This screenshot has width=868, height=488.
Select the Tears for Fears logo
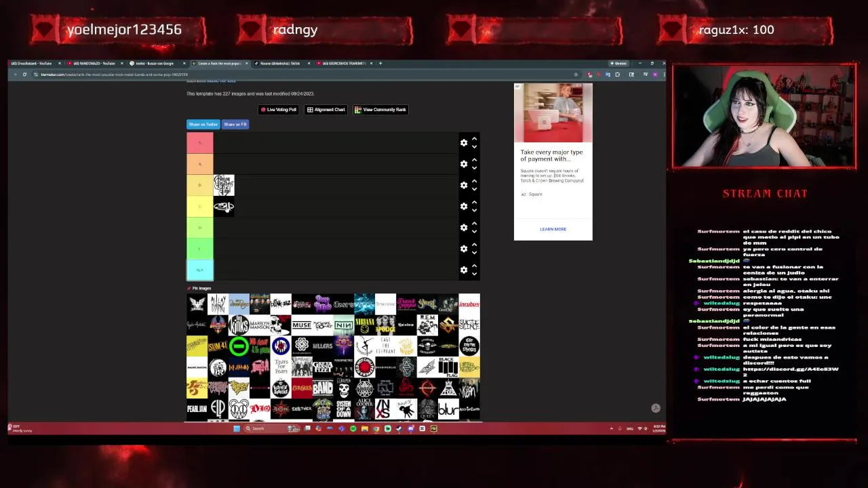(x=281, y=367)
